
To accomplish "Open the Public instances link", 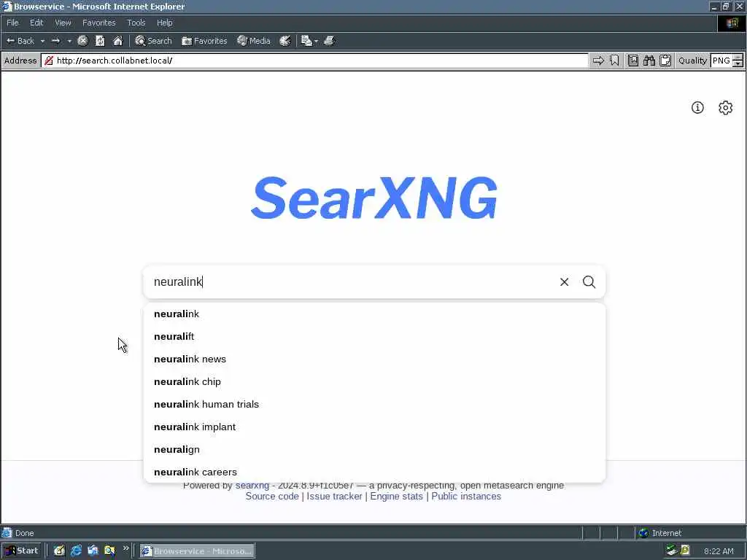I will pyautogui.click(x=466, y=496).
